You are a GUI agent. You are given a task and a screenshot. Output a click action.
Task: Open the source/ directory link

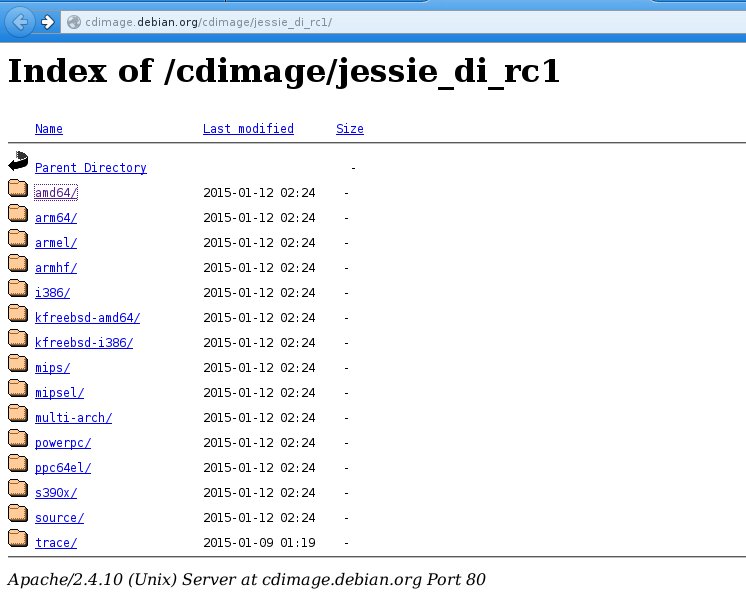tap(59, 518)
